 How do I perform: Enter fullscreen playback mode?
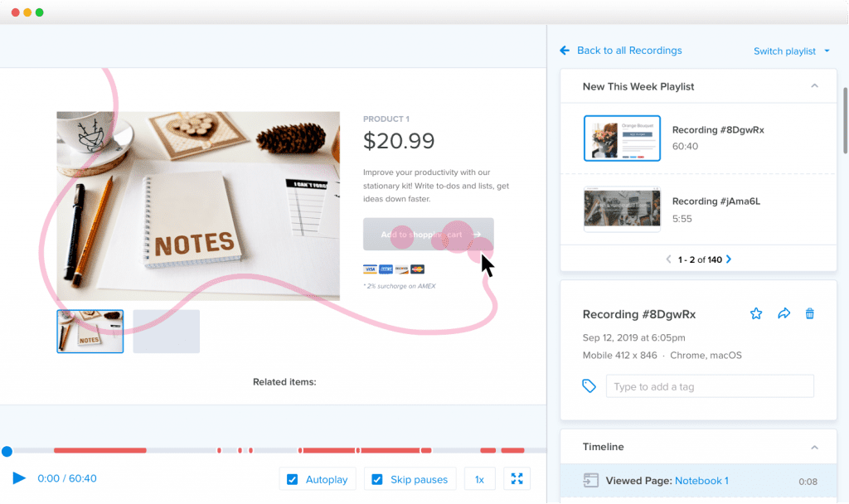click(x=517, y=478)
